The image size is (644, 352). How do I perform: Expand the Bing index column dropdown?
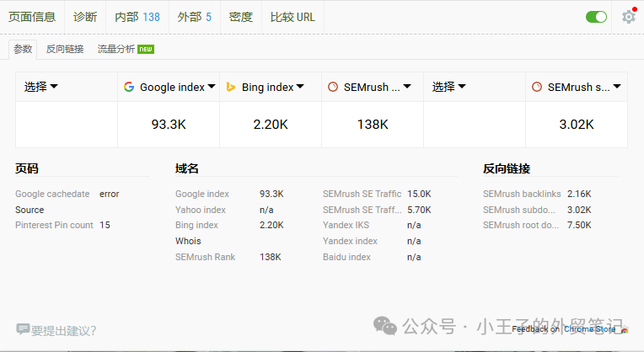(x=303, y=87)
